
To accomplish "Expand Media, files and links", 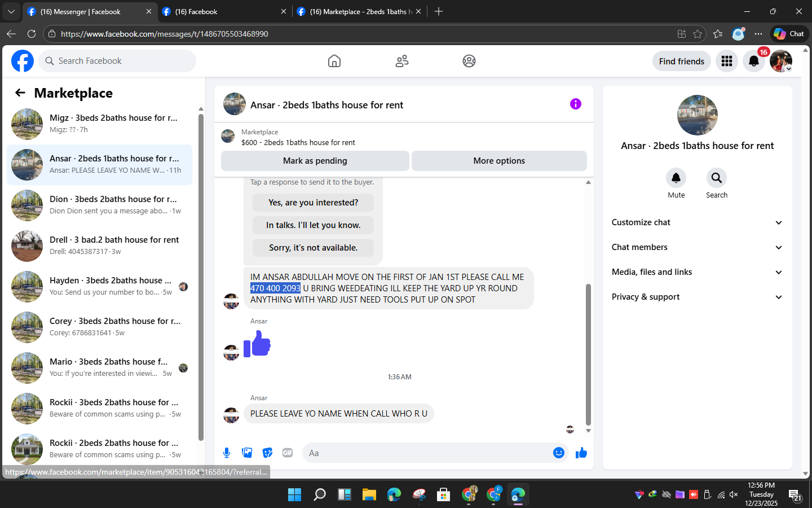I will tap(698, 272).
